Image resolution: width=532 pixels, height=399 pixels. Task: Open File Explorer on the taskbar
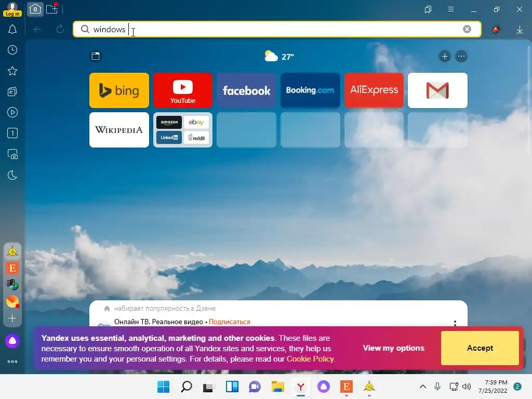(x=278, y=387)
